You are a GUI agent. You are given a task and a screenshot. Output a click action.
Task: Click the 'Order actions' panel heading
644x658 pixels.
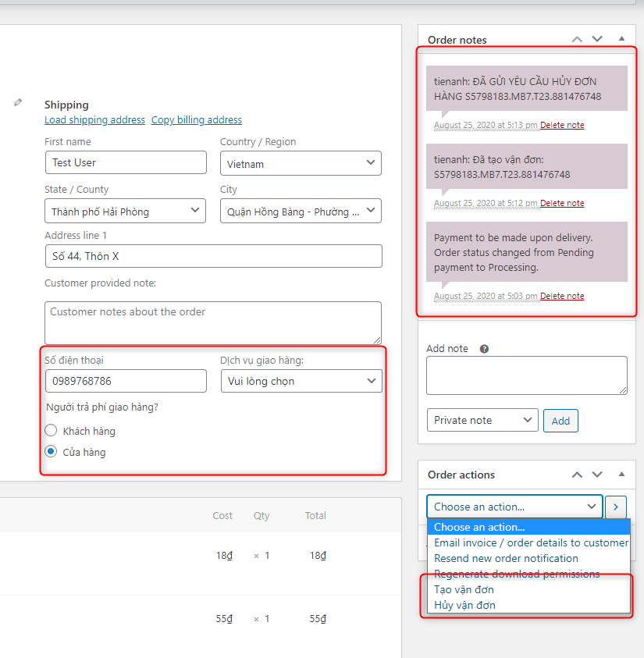461,475
